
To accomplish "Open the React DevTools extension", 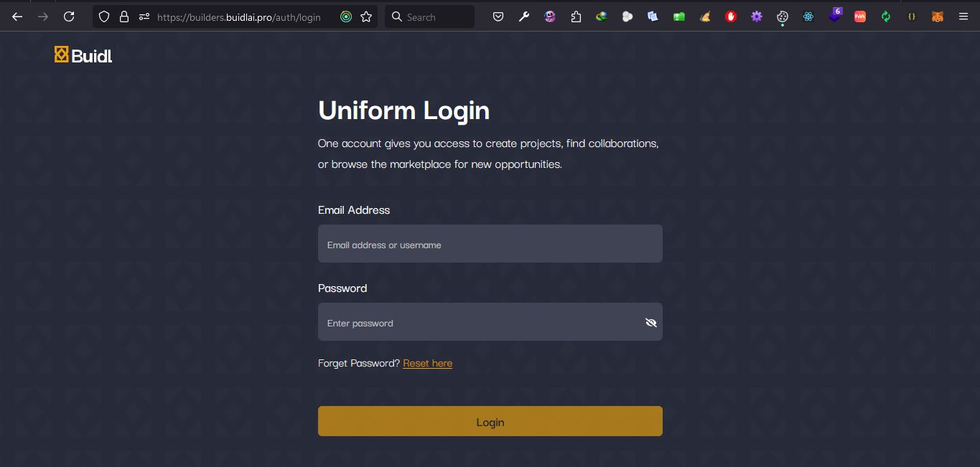I will pos(808,16).
